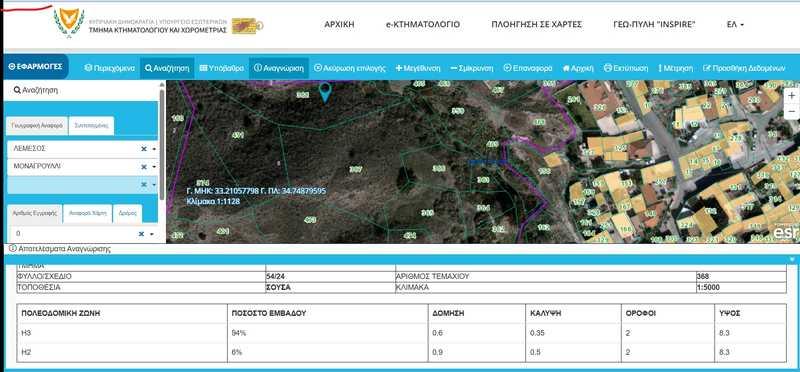This screenshot has height=372, width=800.
Task: Click the input field showing 0
Action: (72, 234)
